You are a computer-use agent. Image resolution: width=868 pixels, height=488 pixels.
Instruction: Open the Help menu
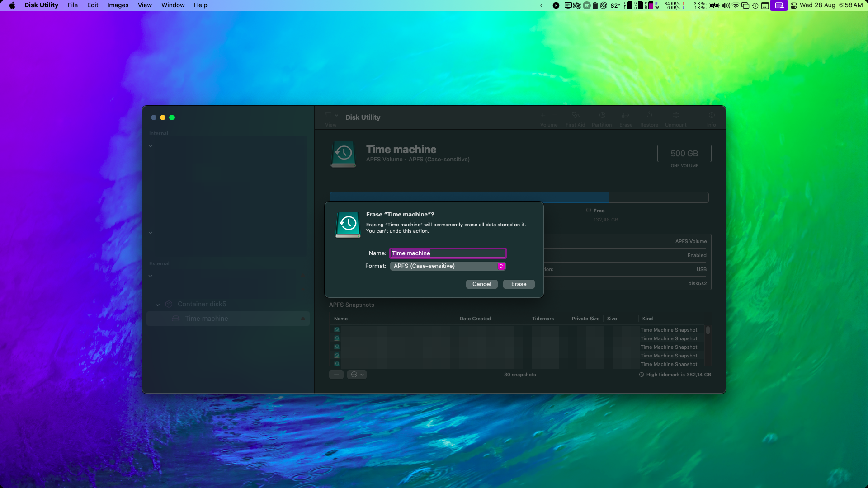point(200,5)
